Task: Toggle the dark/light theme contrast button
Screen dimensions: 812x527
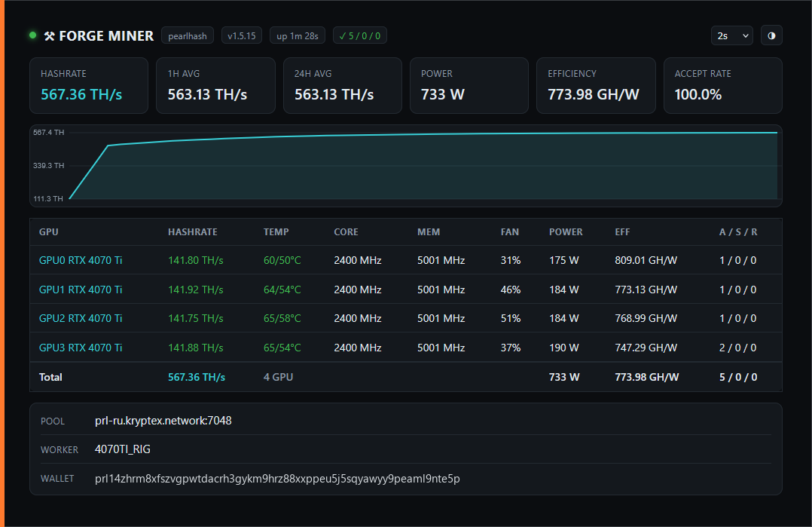Action: click(x=771, y=35)
